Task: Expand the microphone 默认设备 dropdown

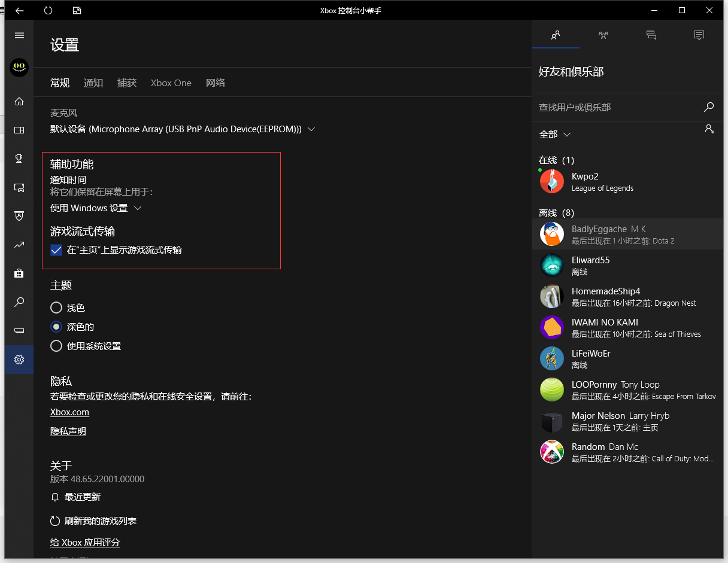Action: pos(183,129)
